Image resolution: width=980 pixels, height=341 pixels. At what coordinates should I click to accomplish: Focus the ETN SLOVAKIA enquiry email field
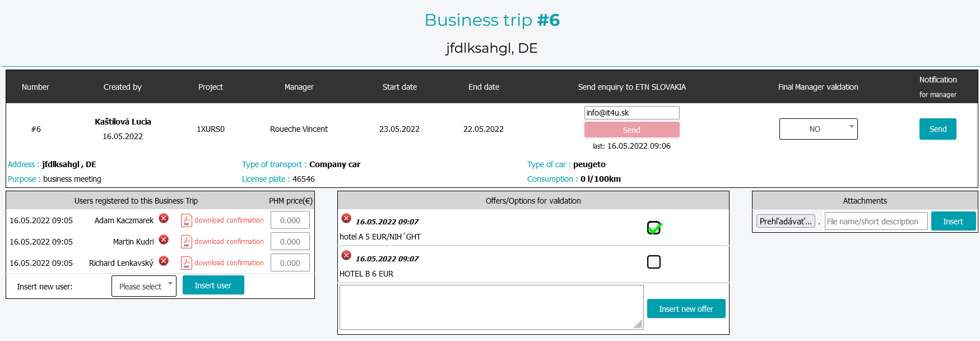point(631,113)
